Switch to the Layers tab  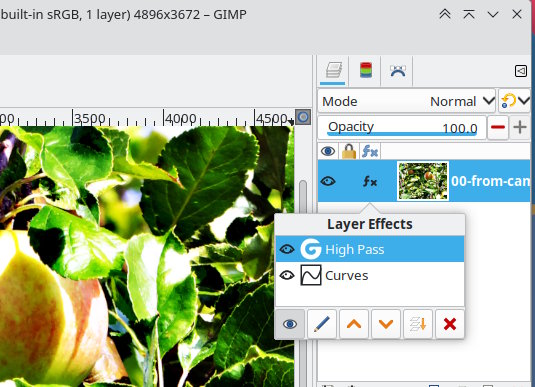pos(333,71)
